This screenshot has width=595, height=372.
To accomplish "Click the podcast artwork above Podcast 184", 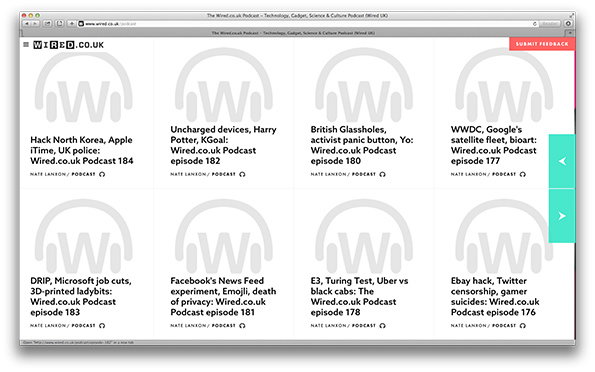I will [83, 87].
